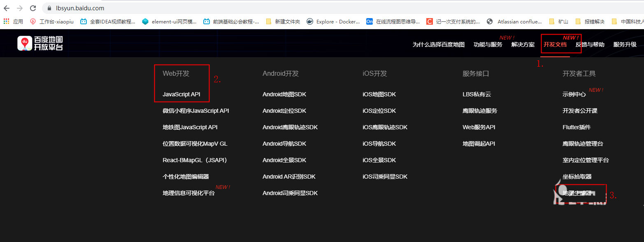Open the iOS定位SDK link
Screen dimensions: 644x242
tap(379, 111)
